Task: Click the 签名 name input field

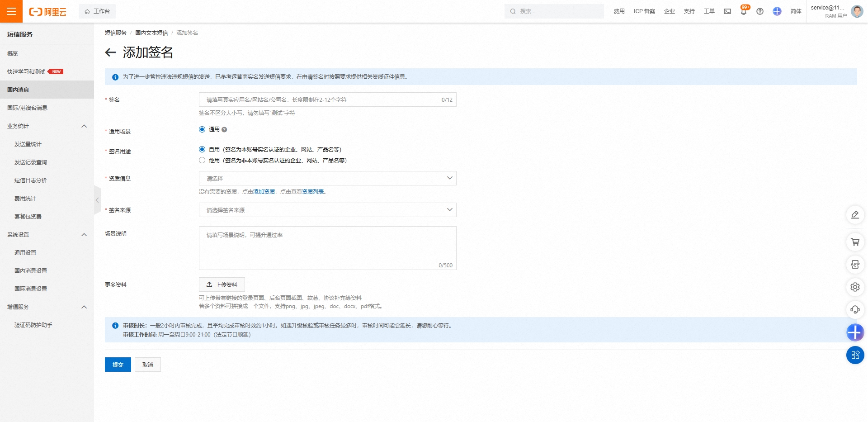Action: (321, 100)
